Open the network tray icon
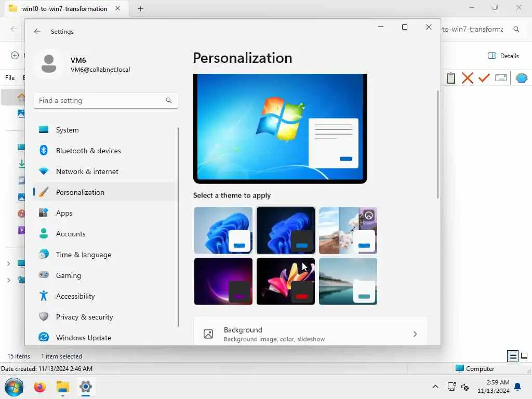532x399 pixels. tap(451, 387)
